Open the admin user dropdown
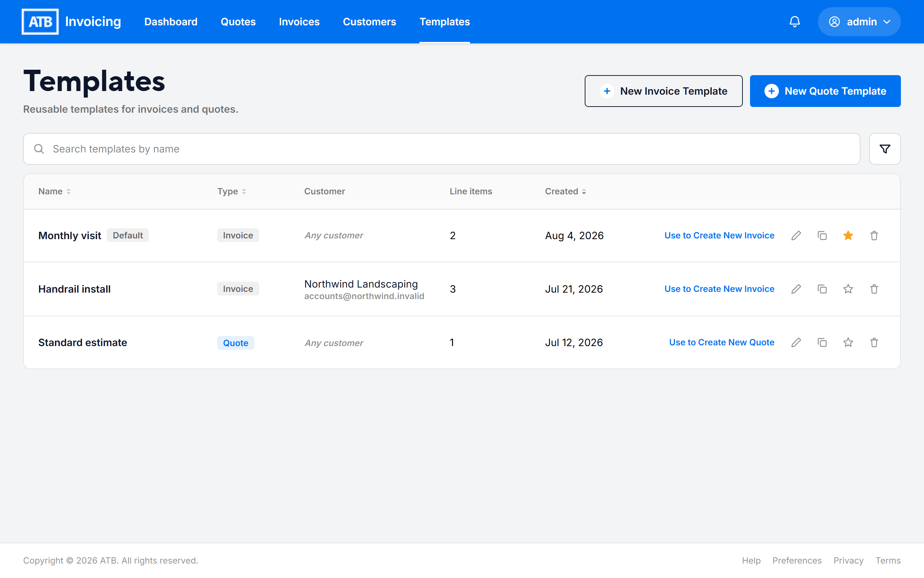 [x=859, y=22]
